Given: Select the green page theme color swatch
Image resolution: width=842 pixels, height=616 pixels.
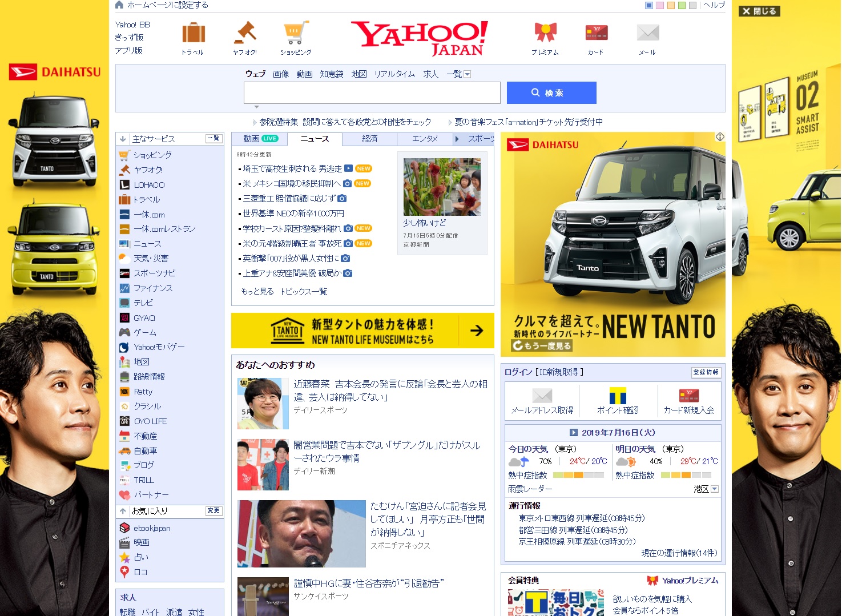Looking at the screenshot, I should tap(682, 5).
